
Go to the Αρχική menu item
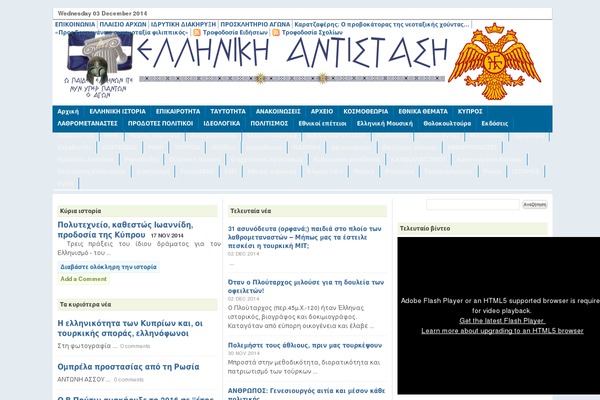point(68,111)
